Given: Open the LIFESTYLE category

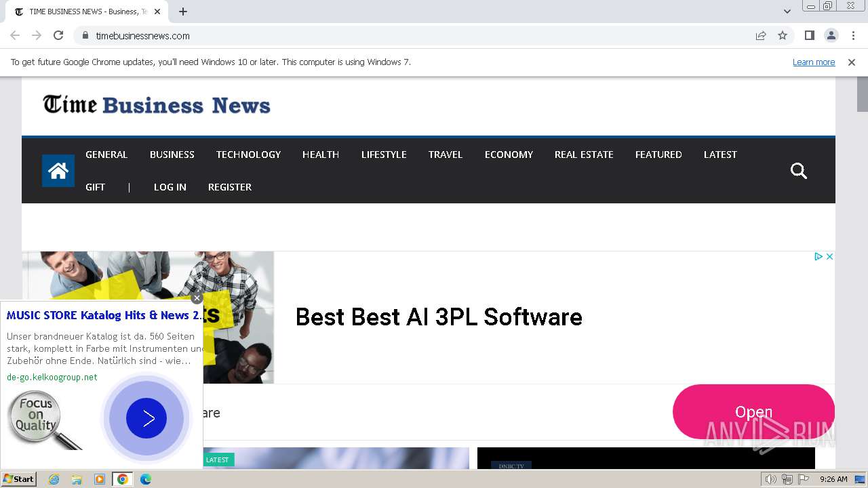Looking at the screenshot, I should click(x=384, y=155).
